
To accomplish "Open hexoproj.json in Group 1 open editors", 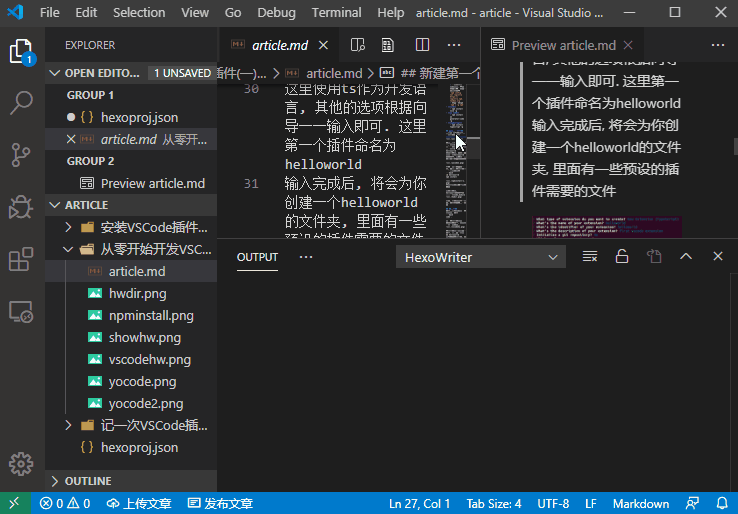I will [131, 117].
